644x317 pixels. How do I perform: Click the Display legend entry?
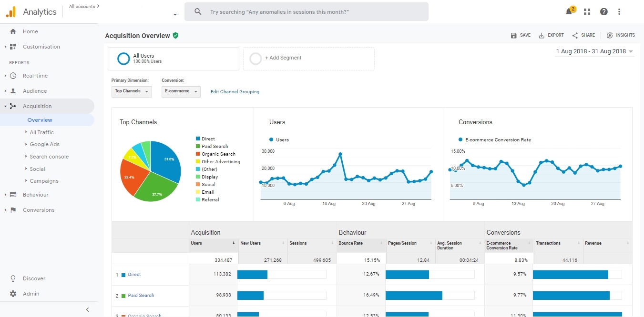click(207, 177)
